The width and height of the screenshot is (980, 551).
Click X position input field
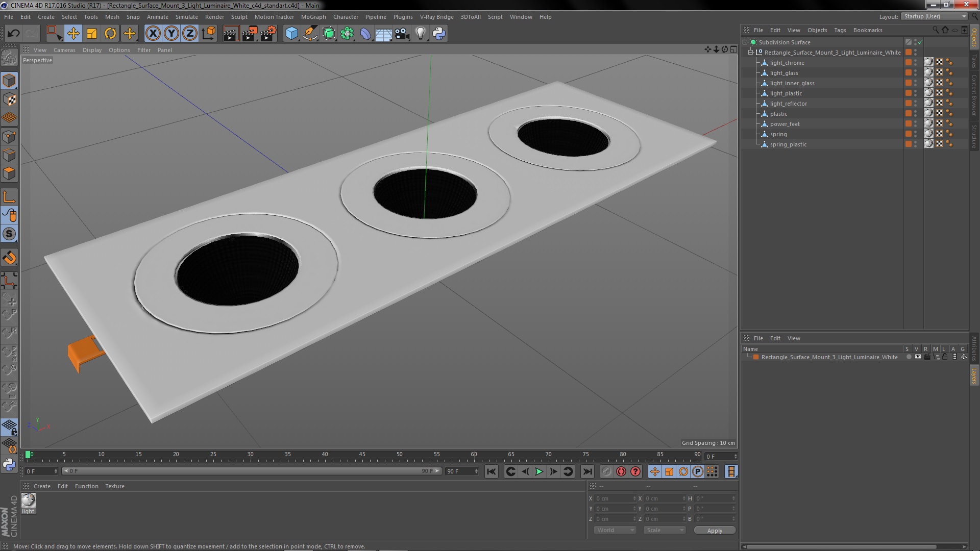[x=616, y=498]
